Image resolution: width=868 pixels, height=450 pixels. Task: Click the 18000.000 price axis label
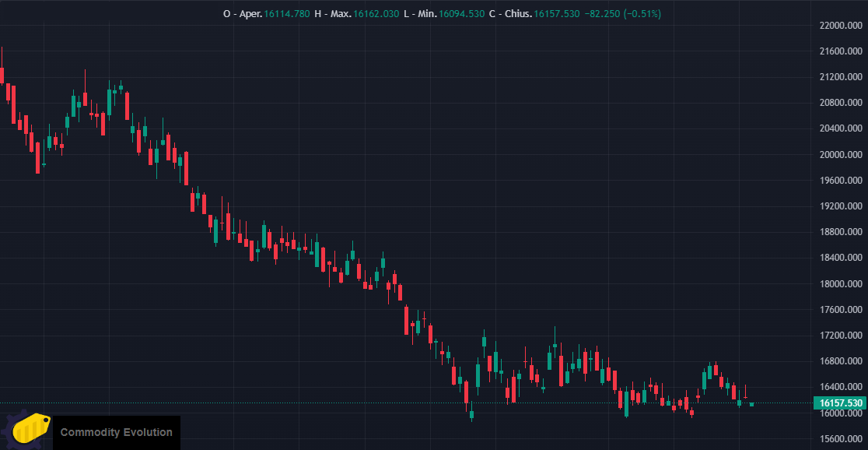(x=840, y=283)
